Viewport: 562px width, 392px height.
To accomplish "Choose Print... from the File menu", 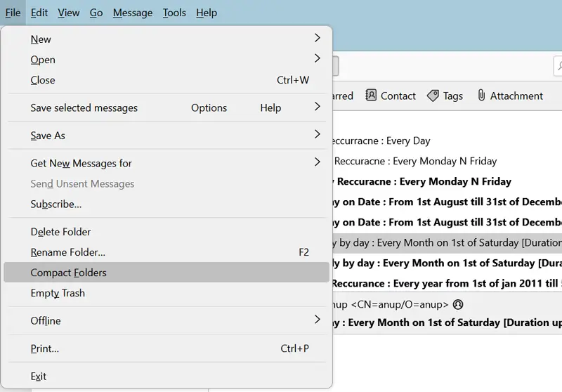I will click(x=44, y=348).
